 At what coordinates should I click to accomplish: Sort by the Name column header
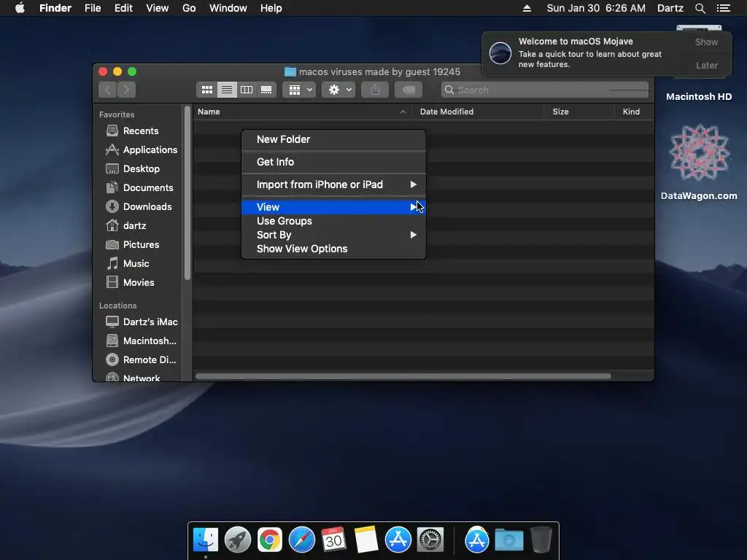point(303,112)
